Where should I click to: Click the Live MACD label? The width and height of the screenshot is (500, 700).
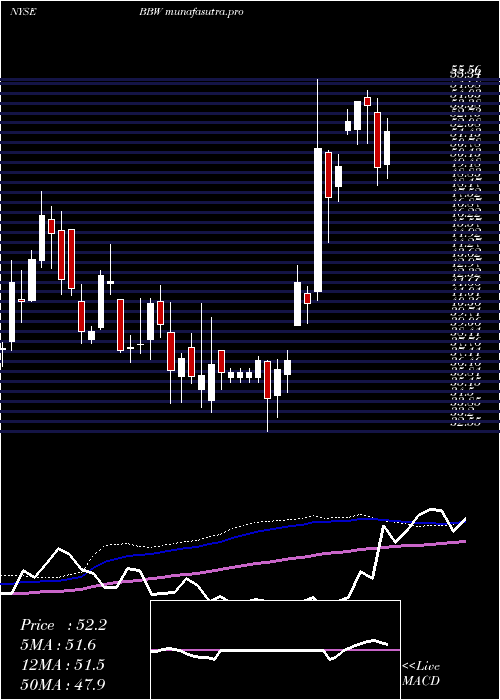tap(421, 673)
